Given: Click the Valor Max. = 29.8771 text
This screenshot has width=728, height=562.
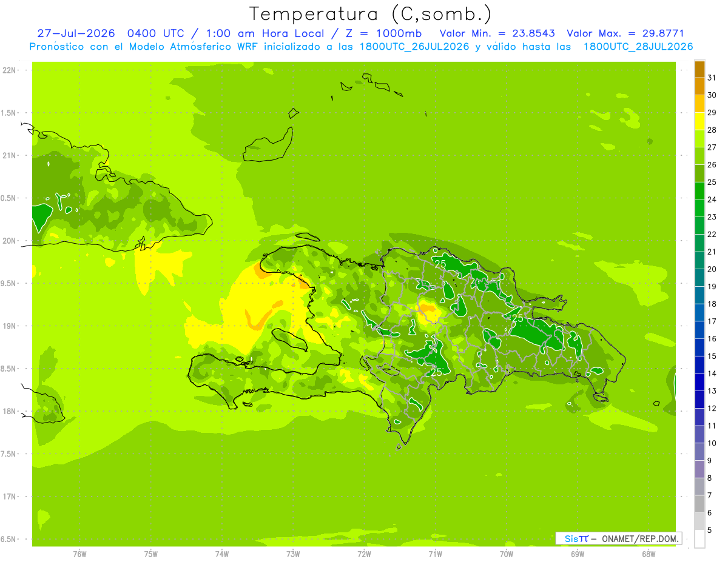Looking at the screenshot, I should pos(625,33).
